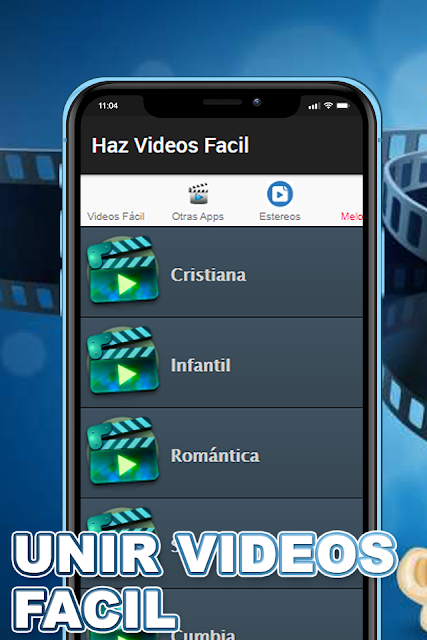Check the signal strength status icon
The height and width of the screenshot is (640, 427).
coord(314,106)
